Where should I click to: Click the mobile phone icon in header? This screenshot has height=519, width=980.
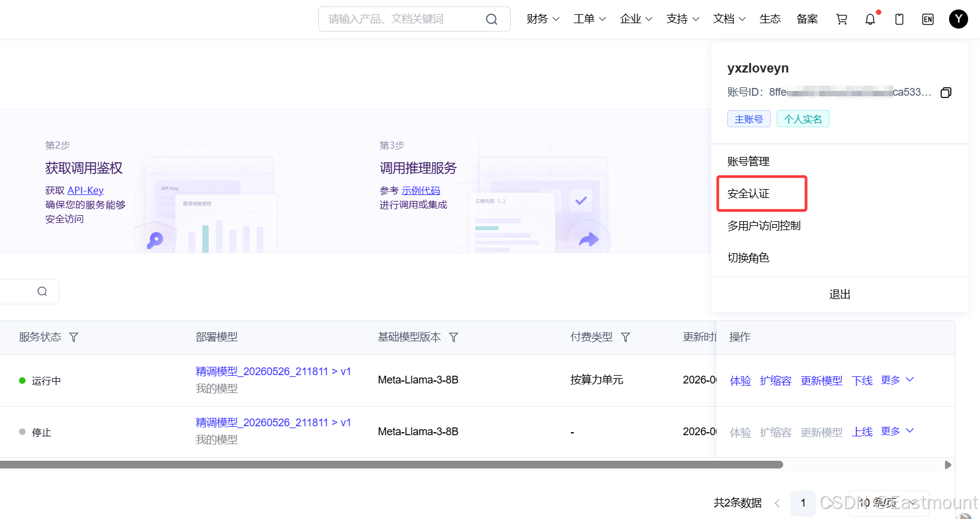[899, 19]
